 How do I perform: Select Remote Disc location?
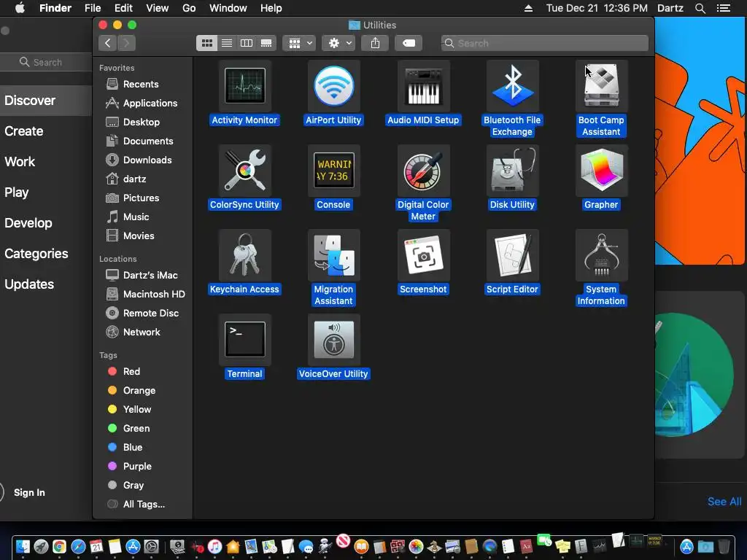pos(142,314)
